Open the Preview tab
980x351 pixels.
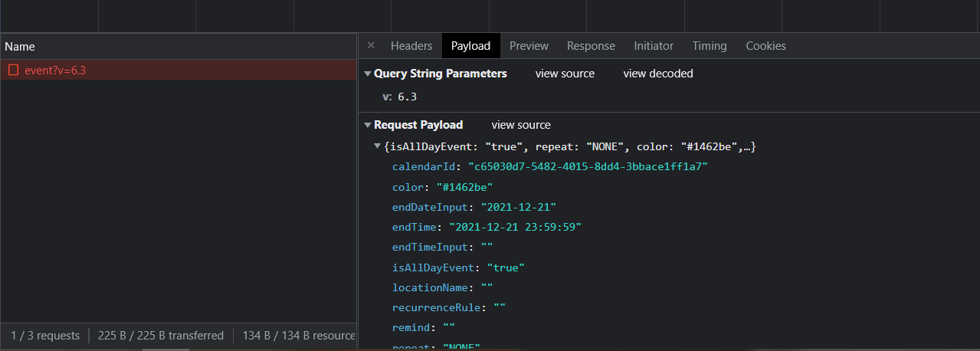529,46
